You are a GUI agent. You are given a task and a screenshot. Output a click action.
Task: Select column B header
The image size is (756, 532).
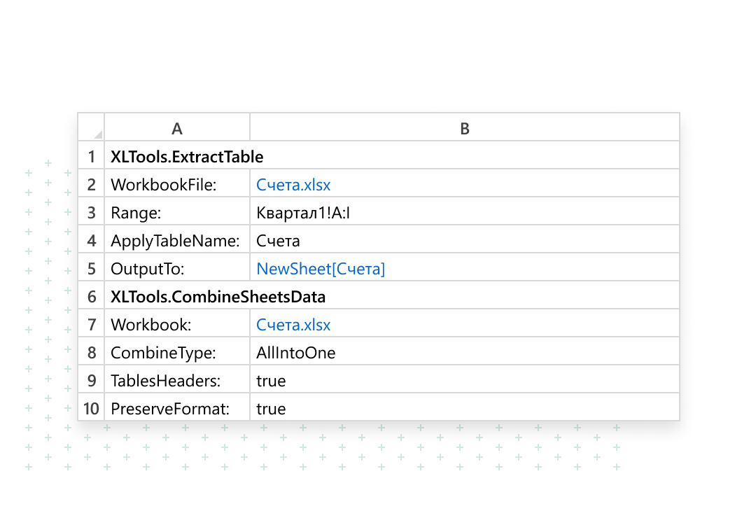(464, 128)
